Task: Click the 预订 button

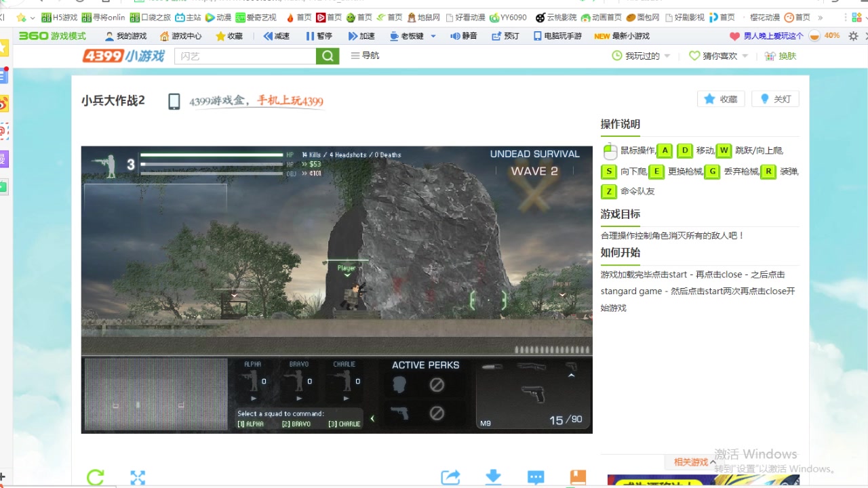Action: pyautogui.click(x=505, y=36)
